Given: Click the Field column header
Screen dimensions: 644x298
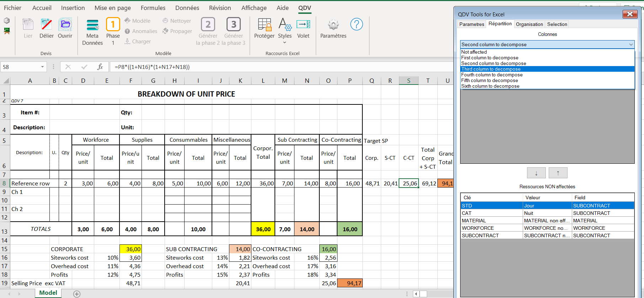Looking at the screenshot, I should (x=603, y=197).
